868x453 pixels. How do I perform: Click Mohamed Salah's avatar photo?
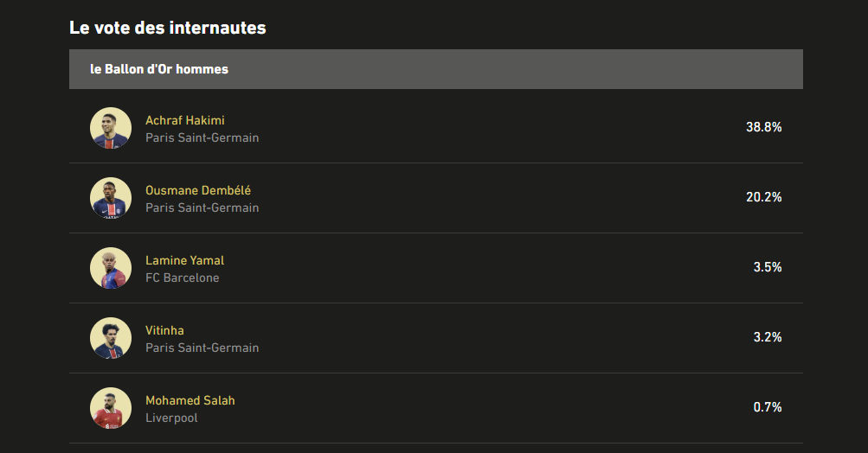pos(111,408)
